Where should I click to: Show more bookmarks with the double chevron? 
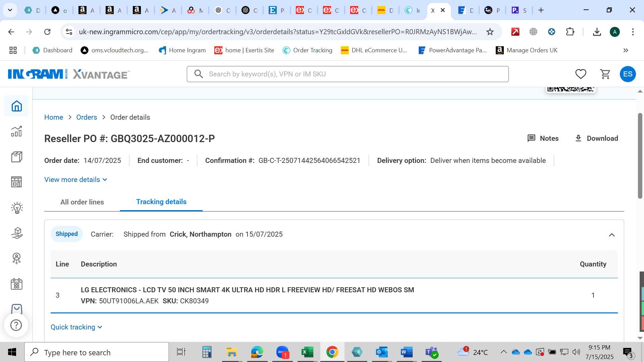coord(626,50)
